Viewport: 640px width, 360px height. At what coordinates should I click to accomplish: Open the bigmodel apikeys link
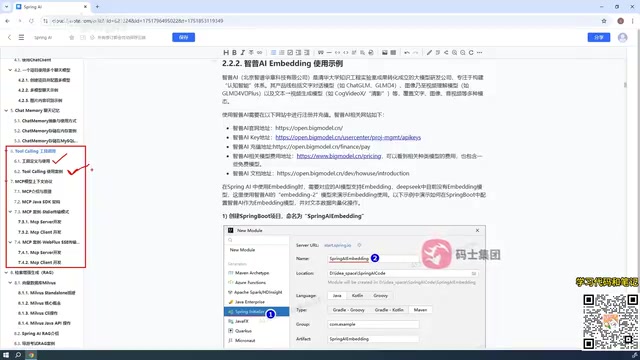[x=348, y=137]
